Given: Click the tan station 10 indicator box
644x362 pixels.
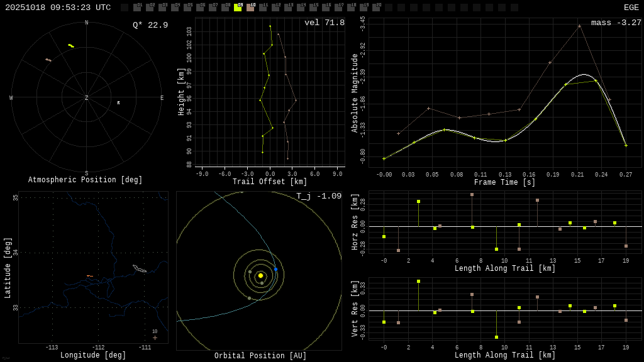Looking at the screenshot, I should (250, 8).
